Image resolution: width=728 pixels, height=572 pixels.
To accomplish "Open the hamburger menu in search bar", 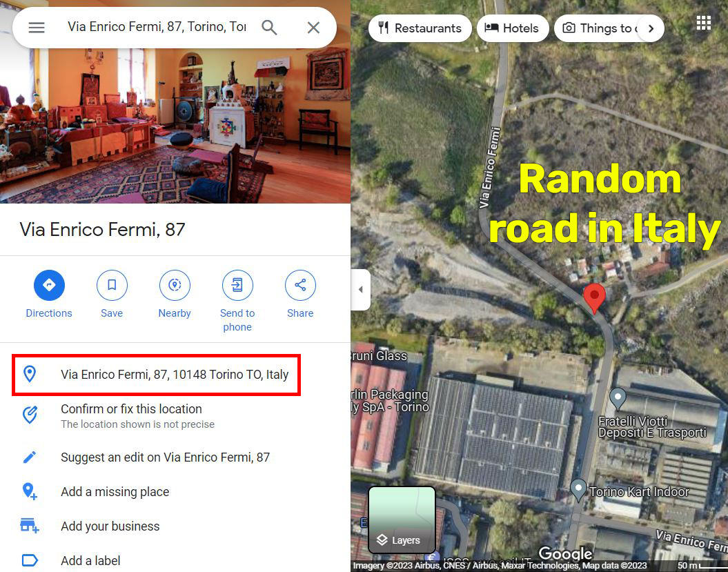I will pos(36,28).
